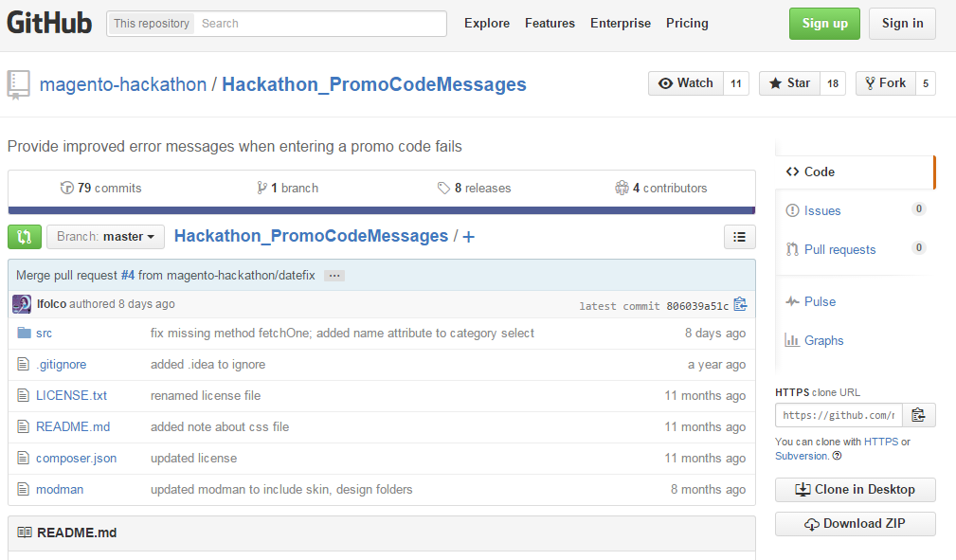This screenshot has height=560, width=956.
Task: Open the Explore menu item
Action: [487, 23]
